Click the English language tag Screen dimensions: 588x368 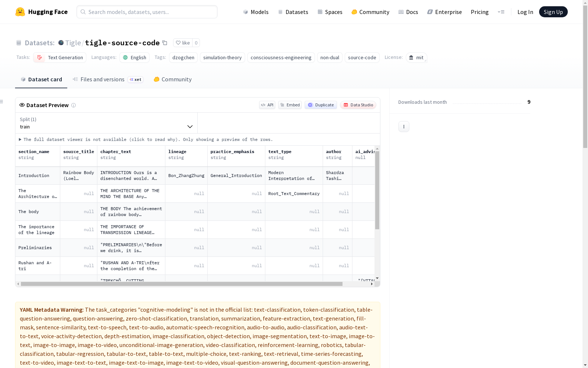(135, 57)
